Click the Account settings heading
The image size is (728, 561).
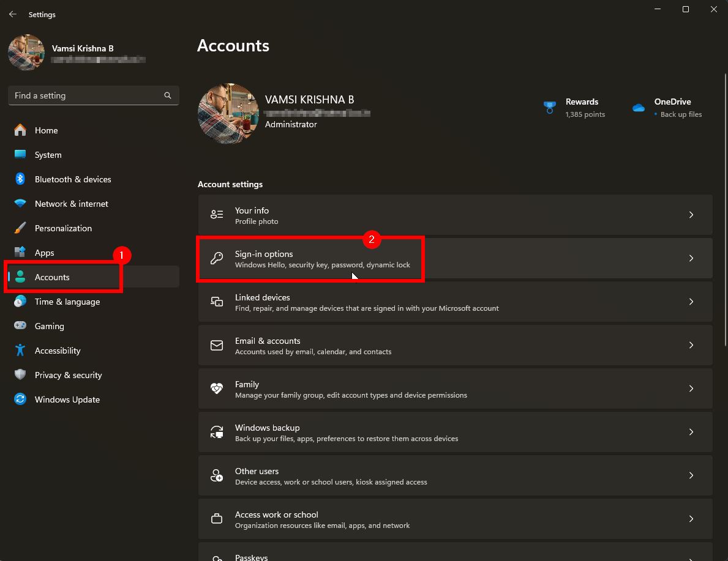click(230, 184)
